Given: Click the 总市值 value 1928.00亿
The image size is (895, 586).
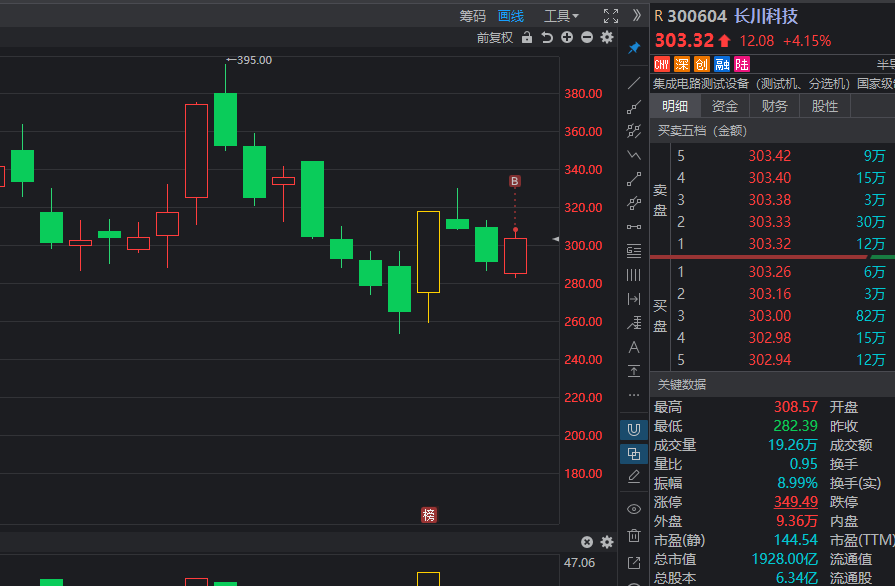Looking at the screenshot, I should [784, 559].
